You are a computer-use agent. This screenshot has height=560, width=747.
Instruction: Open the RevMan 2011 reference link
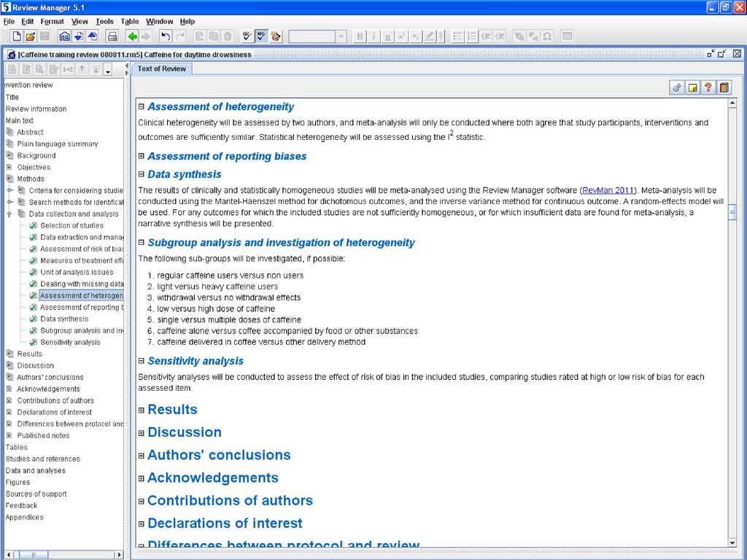[608, 190]
